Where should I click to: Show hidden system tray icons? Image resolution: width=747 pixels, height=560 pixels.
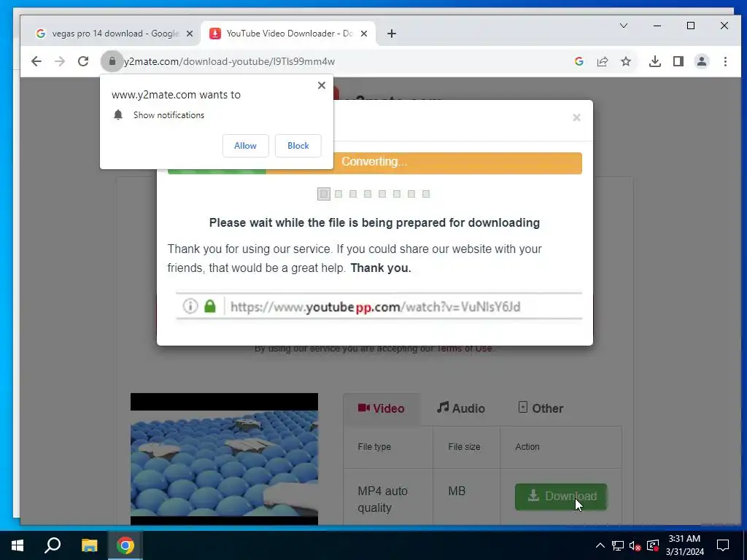(600, 545)
